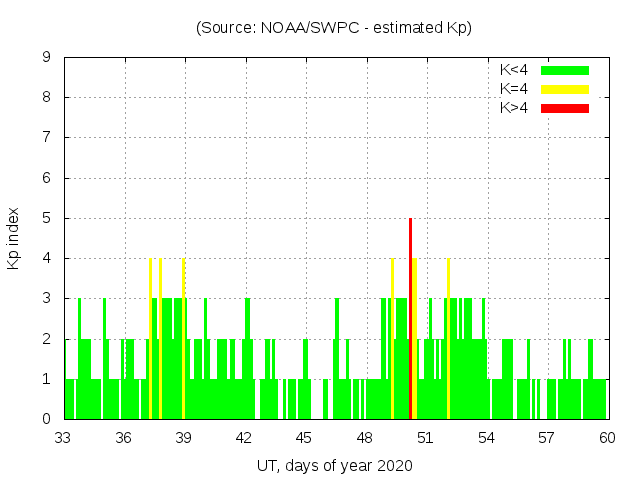Click the yellow bar just after day 52
Screen dimensions: 640x480
[448, 340]
